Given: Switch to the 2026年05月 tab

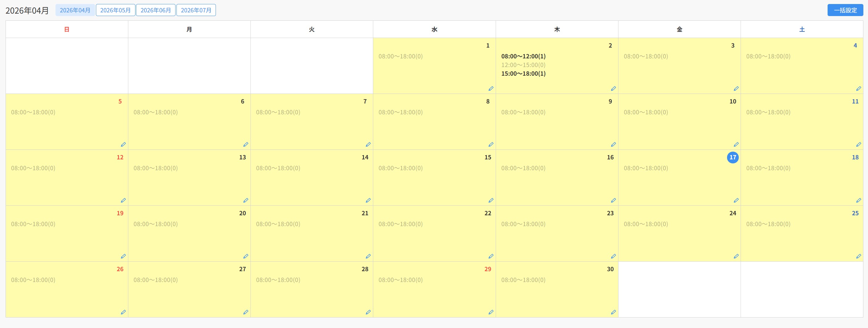Looking at the screenshot, I should click(115, 10).
